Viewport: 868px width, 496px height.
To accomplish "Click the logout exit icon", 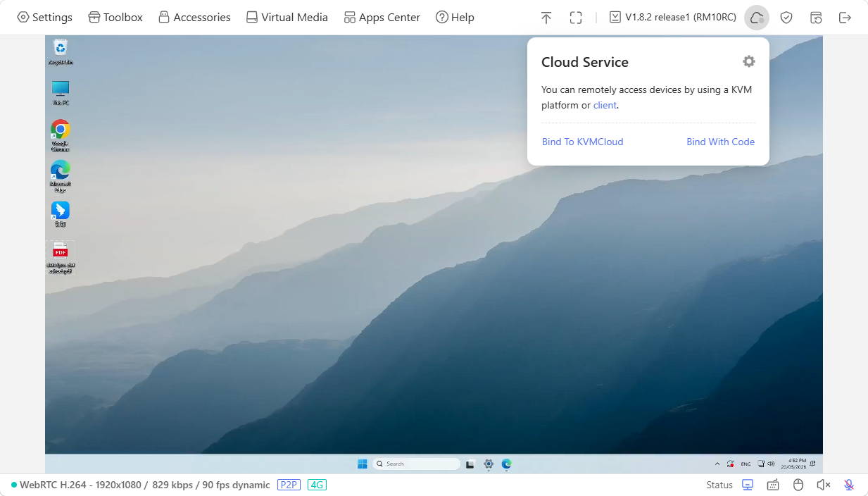I will click(845, 18).
